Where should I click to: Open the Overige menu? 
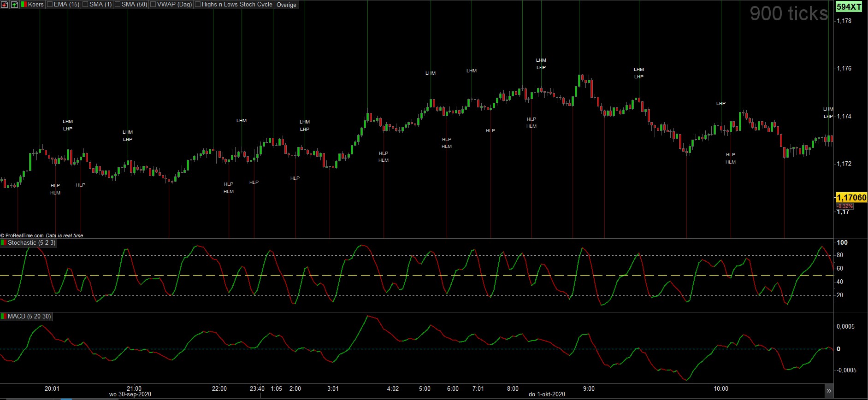coord(286,5)
